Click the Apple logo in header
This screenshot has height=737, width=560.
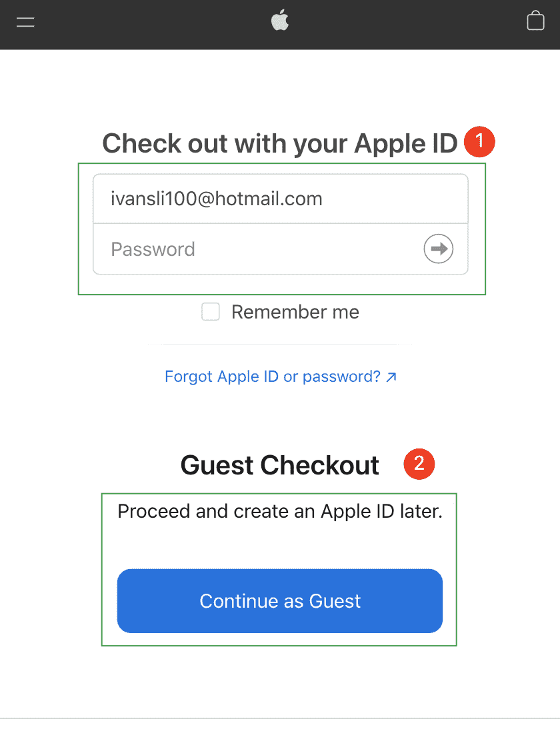[280, 21]
